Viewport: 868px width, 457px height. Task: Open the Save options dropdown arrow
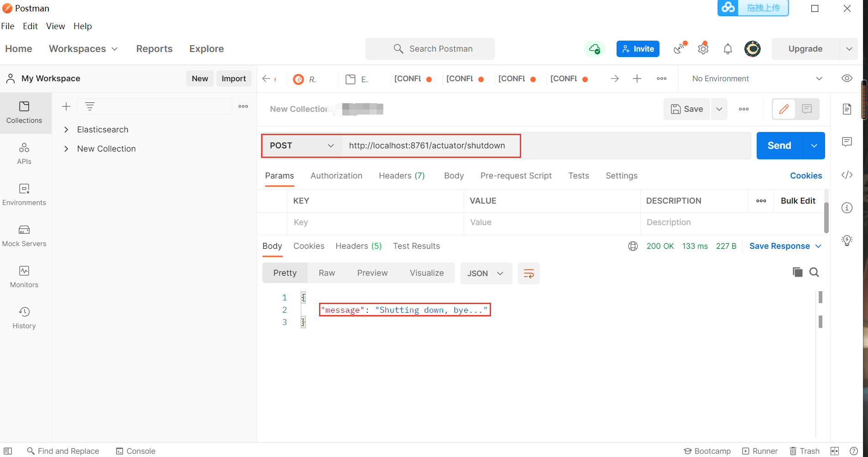[719, 109]
